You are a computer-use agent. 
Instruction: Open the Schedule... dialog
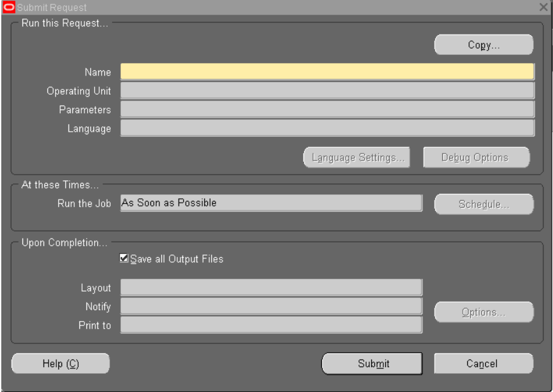coord(483,204)
